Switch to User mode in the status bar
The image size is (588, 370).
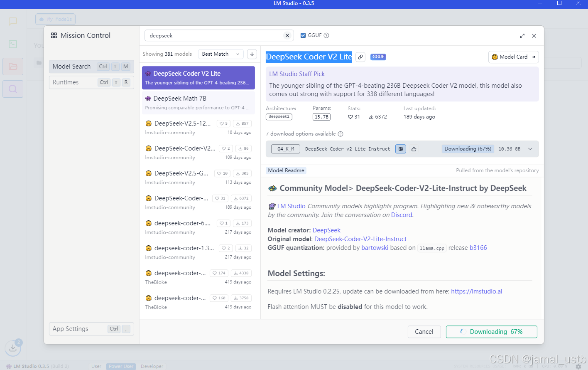[x=96, y=366]
